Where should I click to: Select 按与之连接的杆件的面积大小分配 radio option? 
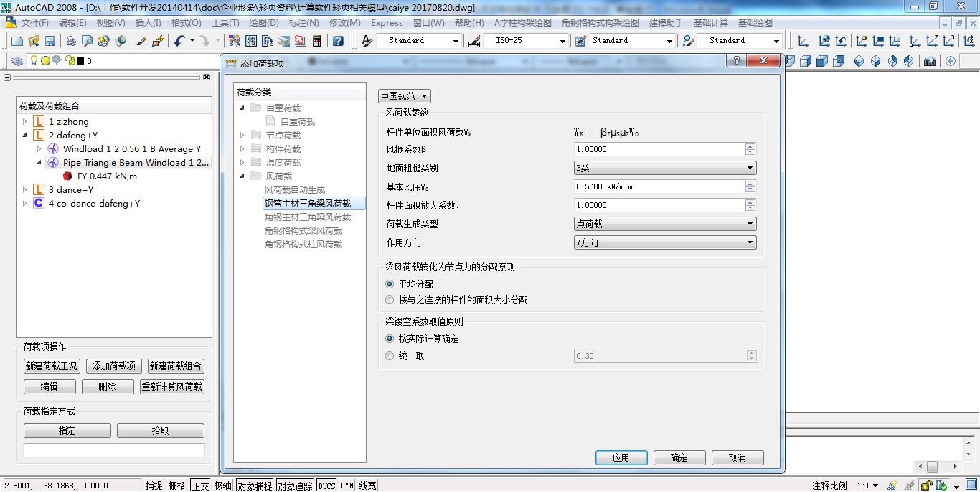click(390, 300)
